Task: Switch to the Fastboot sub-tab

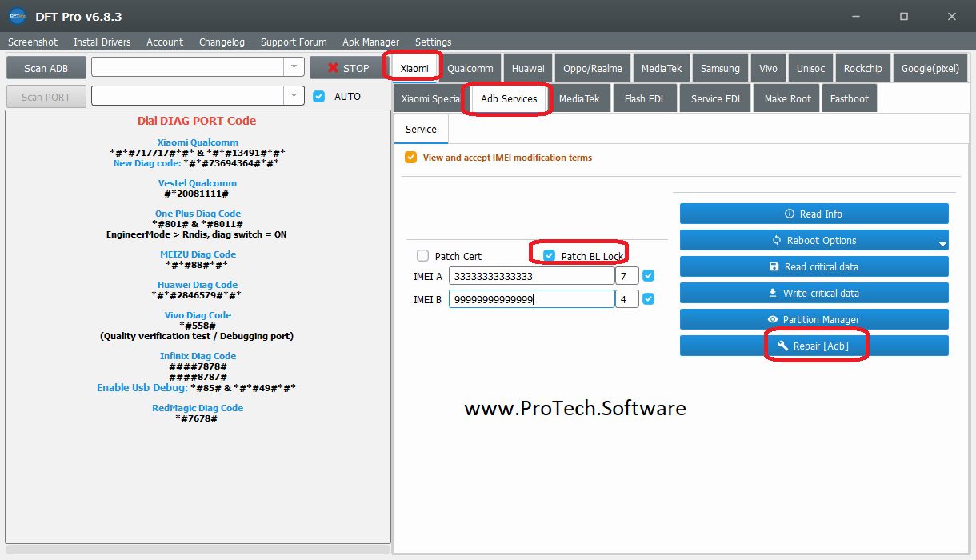Action: pos(850,98)
